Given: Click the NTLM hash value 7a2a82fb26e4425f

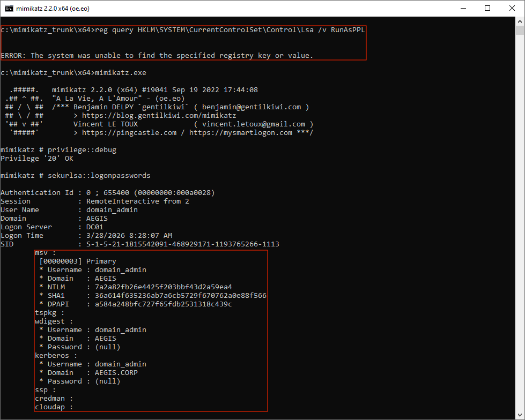Looking at the screenshot, I should (164, 287).
